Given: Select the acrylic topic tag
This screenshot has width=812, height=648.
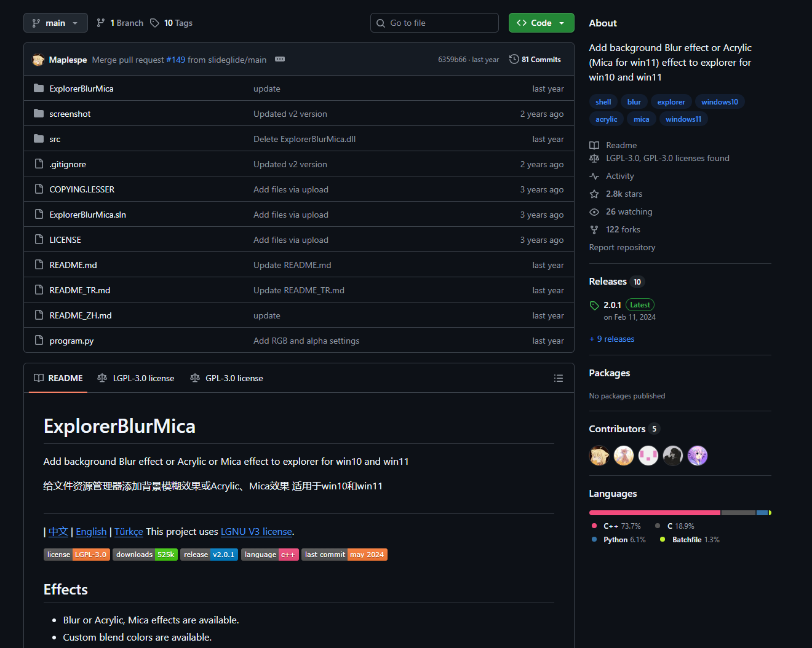Looking at the screenshot, I should tap(607, 119).
